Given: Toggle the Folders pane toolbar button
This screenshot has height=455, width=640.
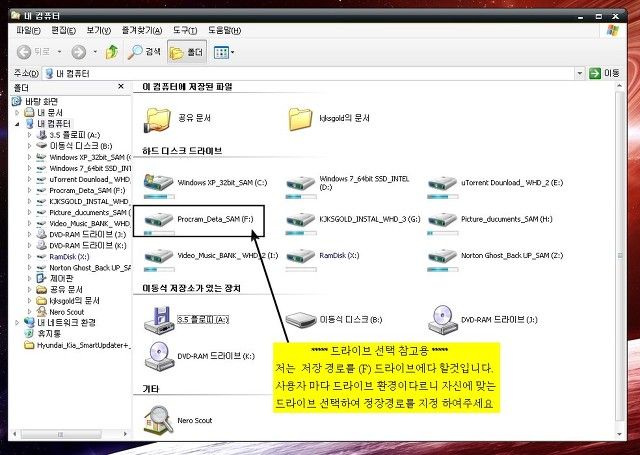Looking at the screenshot, I should pos(187,52).
